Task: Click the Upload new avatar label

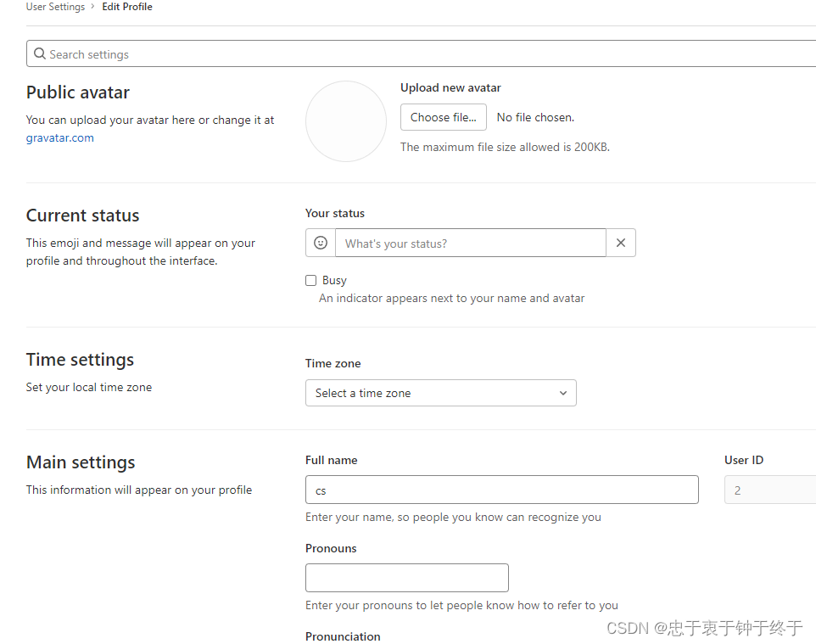Action: point(450,88)
